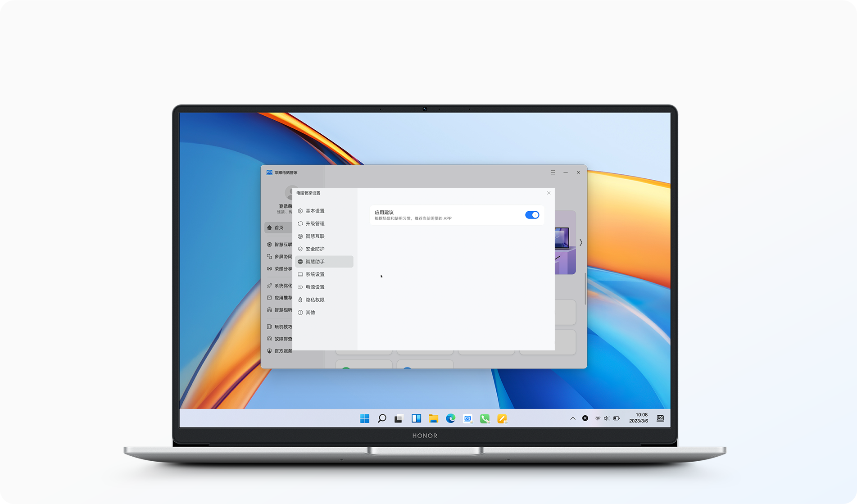857x504 pixels.
Task: Open the hamburger menu in title bar
Action: click(x=553, y=173)
